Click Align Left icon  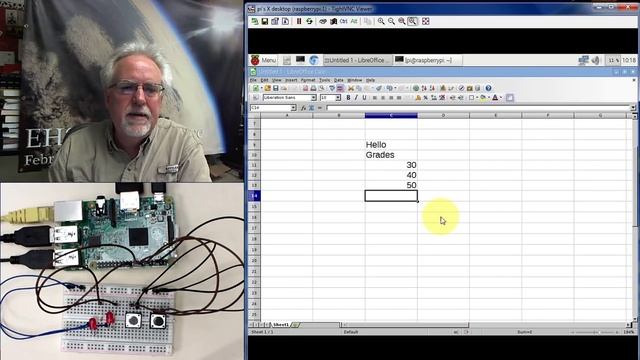[x=375, y=98]
